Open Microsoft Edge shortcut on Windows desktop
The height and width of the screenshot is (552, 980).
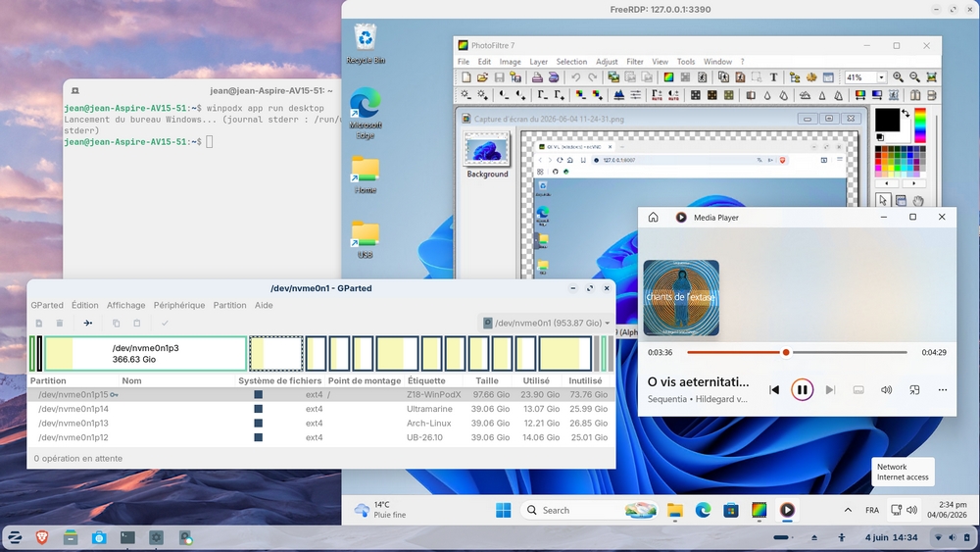point(366,113)
